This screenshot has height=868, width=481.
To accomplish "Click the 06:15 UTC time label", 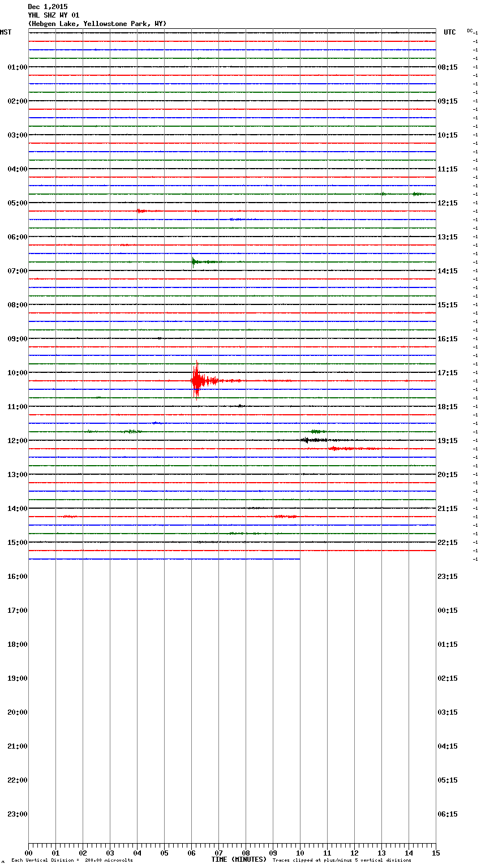I will coord(448,814).
